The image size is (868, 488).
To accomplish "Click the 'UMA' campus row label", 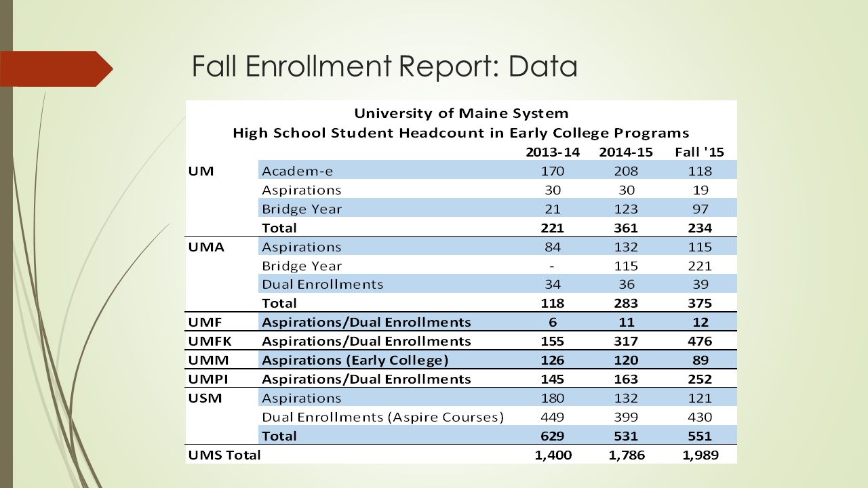I will tap(205, 247).
